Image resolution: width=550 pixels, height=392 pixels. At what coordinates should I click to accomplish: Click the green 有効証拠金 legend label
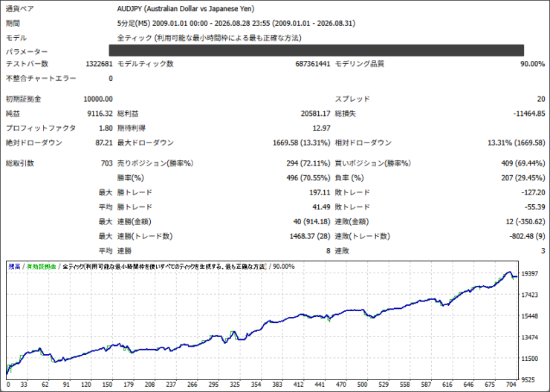pyautogui.click(x=42, y=267)
